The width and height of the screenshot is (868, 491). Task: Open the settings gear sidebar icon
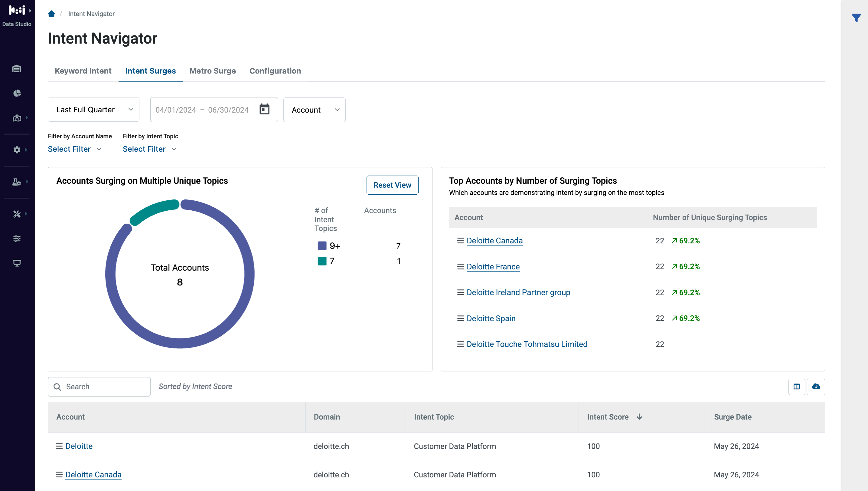(17, 150)
